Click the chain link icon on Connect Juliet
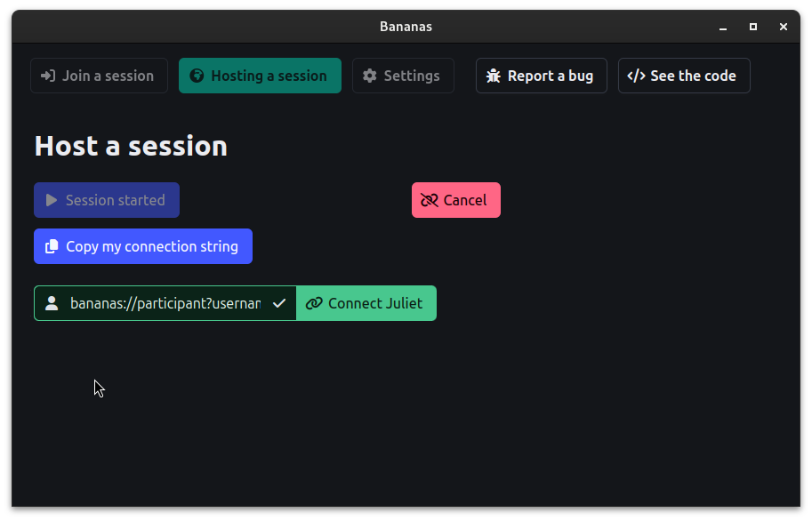812x521 pixels. (x=314, y=303)
